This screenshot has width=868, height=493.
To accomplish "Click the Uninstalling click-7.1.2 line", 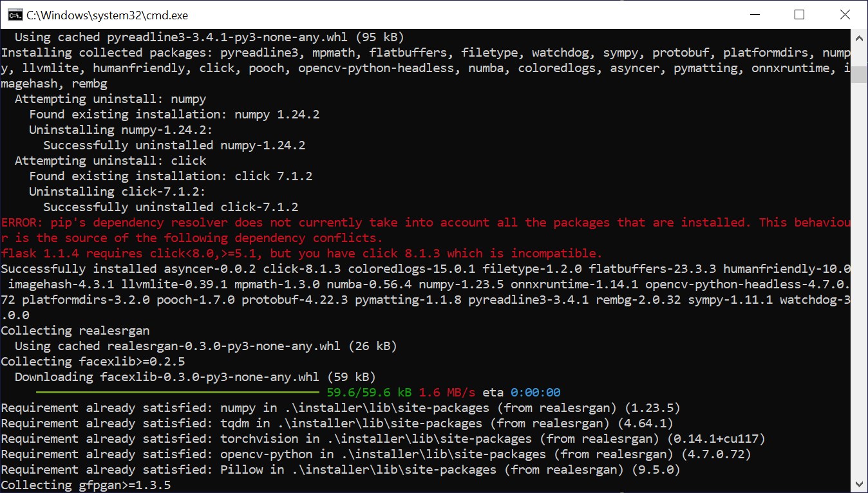I will click(116, 191).
